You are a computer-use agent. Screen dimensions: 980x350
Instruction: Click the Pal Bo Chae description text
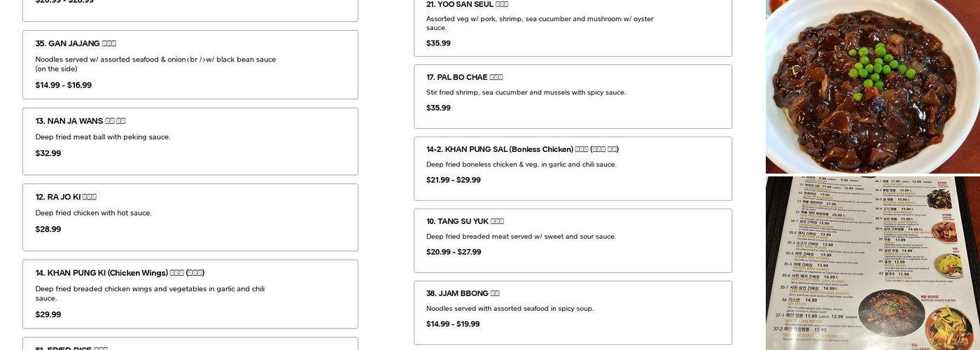tap(526, 92)
